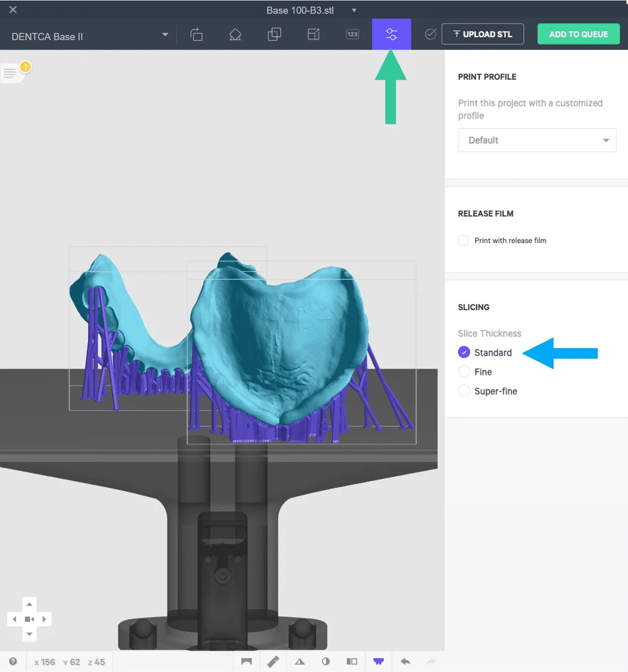Open the help question mark icon
This screenshot has height=672, width=628.
13,661
